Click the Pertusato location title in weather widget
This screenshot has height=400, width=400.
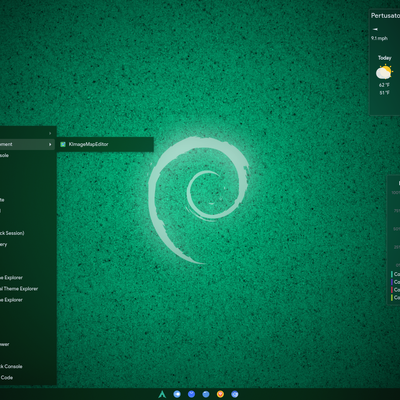385,16
